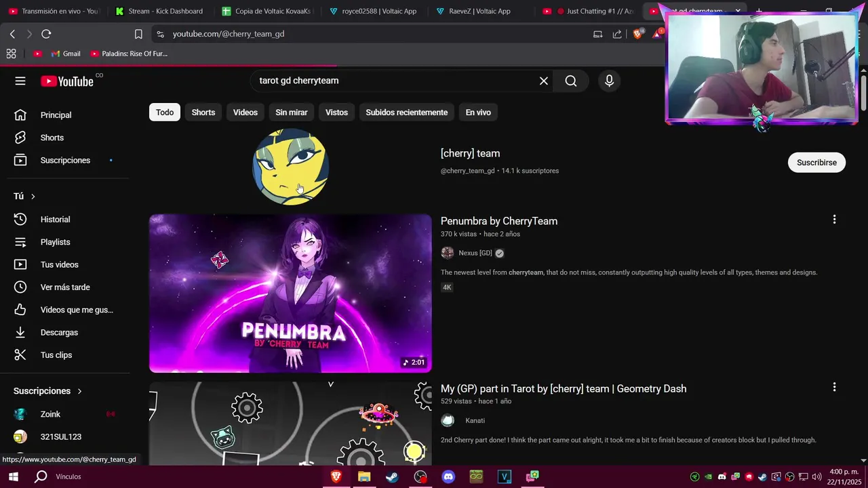
Task: Open the [cherry] team channel title
Action: coord(470,153)
